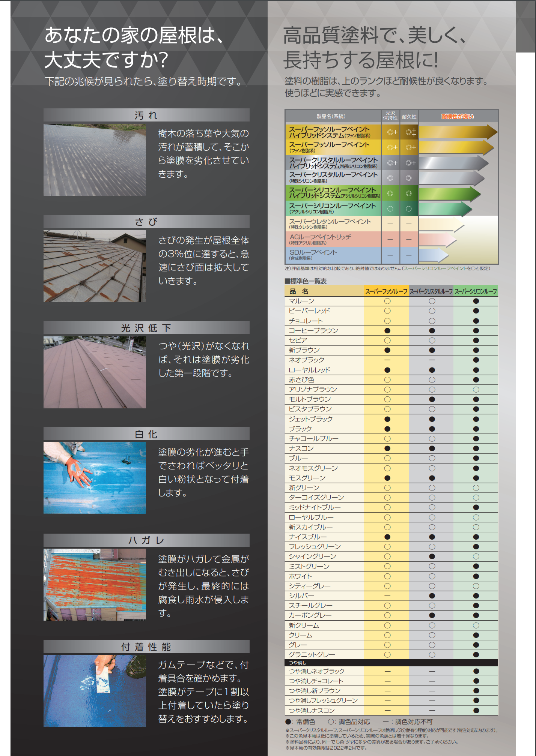Select コーヒーブラウン circle under スーパークリスタルルーフ column
This screenshot has width=536, height=756.
coord(432,331)
